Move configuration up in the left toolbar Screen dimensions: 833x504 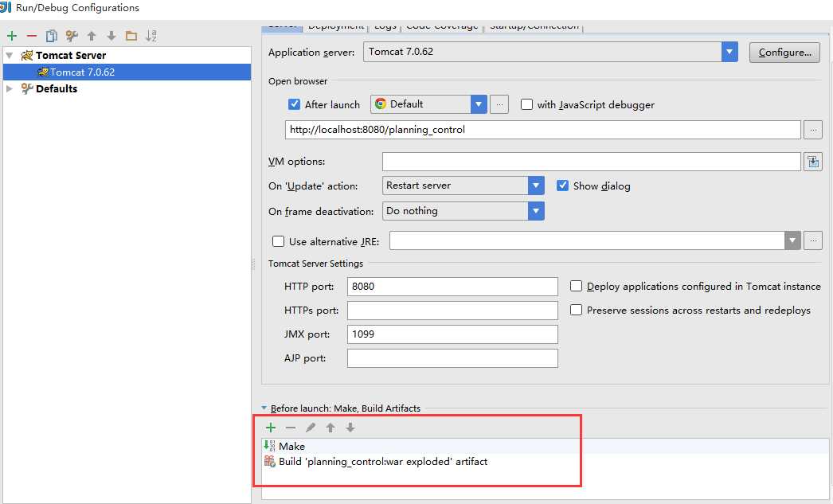(x=92, y=36)
